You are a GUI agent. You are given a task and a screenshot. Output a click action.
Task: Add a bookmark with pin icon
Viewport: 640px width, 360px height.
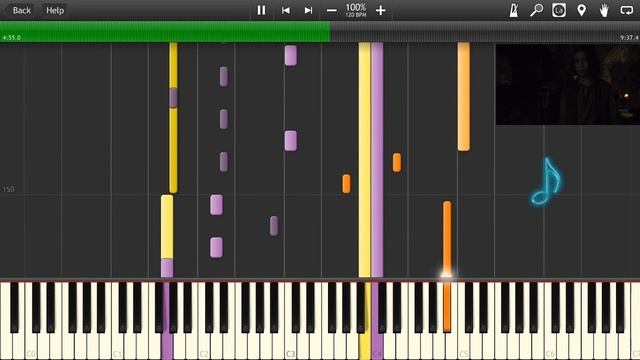pos(582,10)
